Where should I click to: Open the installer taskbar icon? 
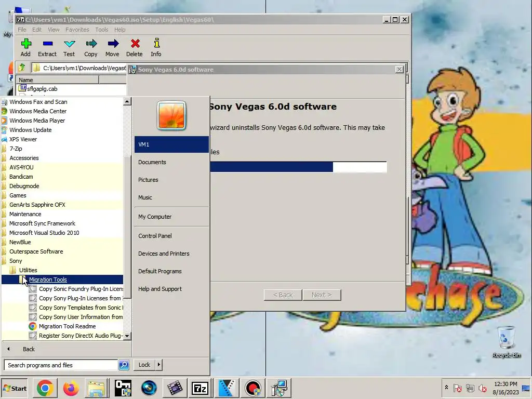click(278, 388)
